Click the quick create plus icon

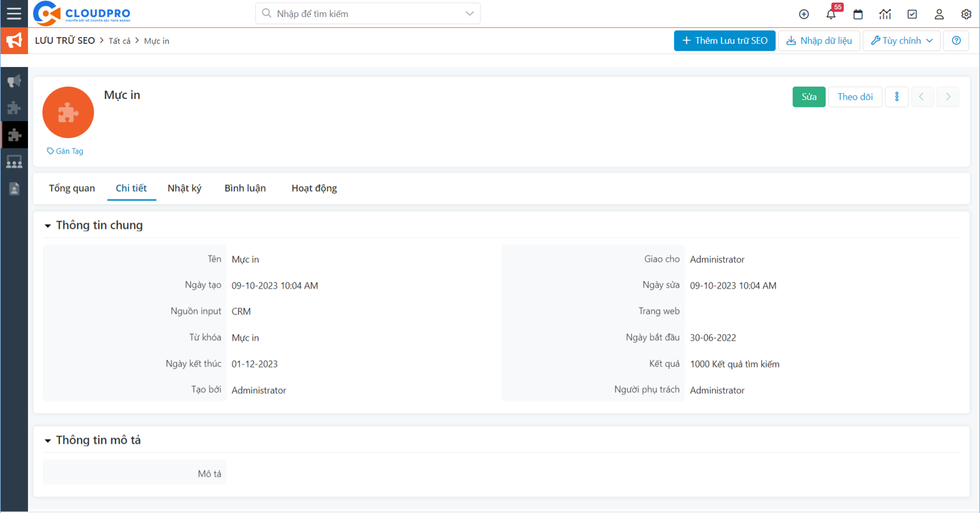[804, 14]
